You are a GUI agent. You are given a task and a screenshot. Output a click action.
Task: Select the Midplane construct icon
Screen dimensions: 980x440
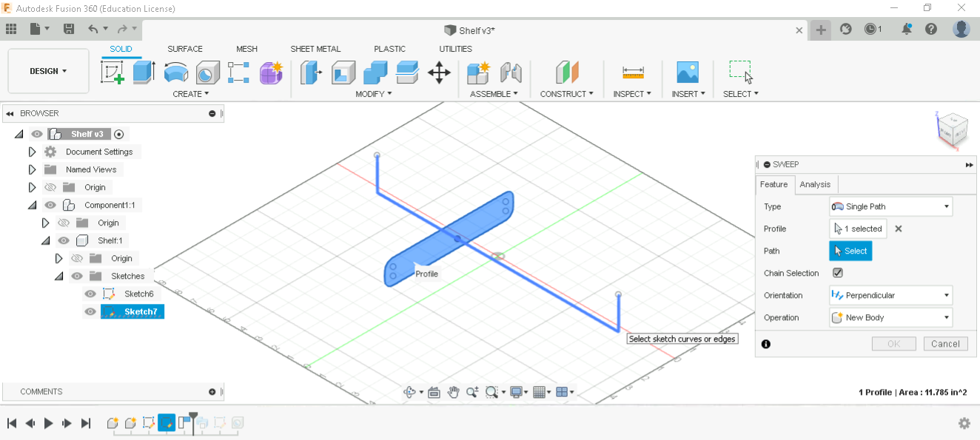click(x=567, y=72)
